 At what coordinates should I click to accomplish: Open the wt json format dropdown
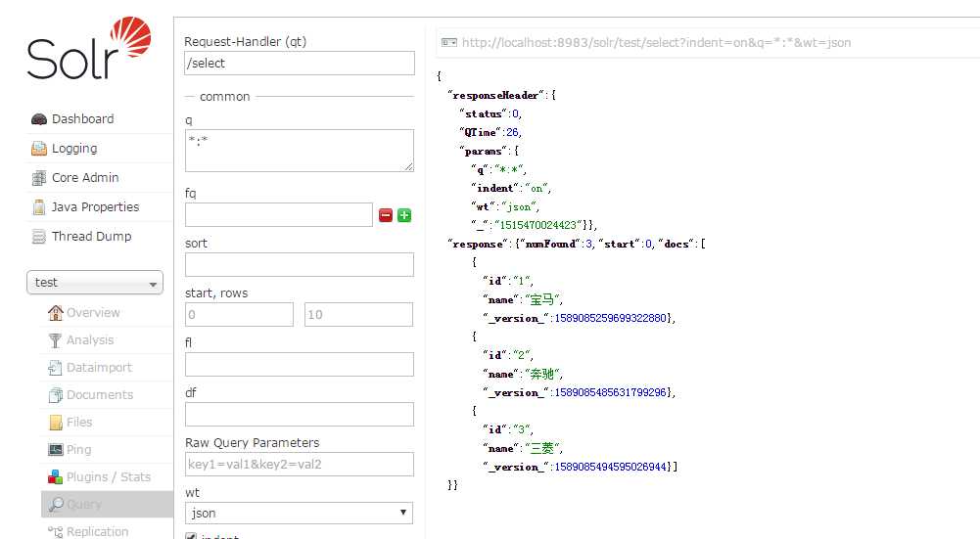point(299,514)
